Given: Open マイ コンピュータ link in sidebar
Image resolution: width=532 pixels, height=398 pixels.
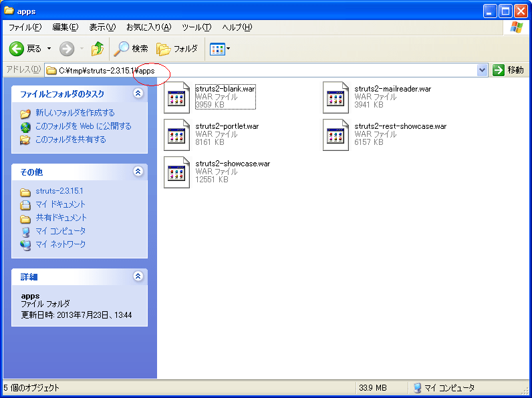Looking at the screenshot, I should tap(61, 231).
